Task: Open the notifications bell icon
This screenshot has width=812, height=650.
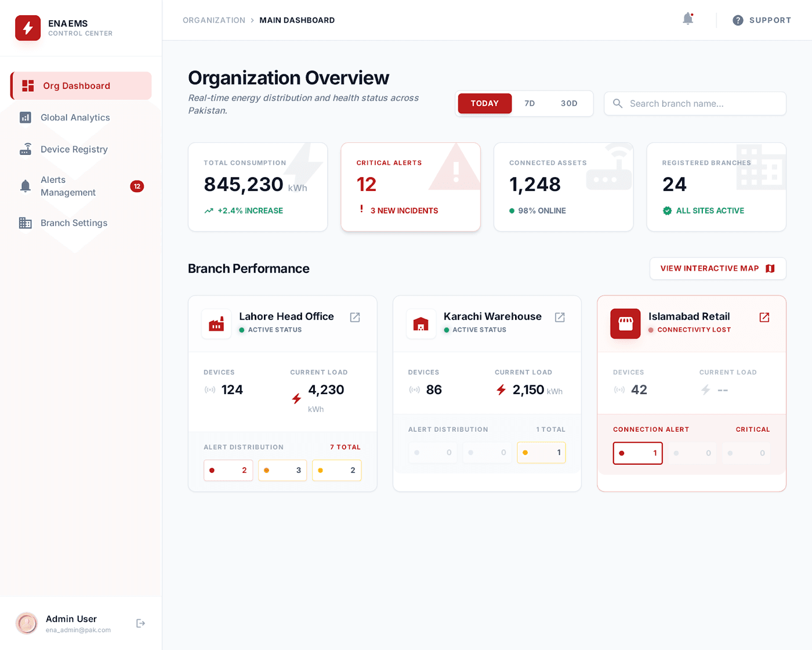Action: [688, 19]
